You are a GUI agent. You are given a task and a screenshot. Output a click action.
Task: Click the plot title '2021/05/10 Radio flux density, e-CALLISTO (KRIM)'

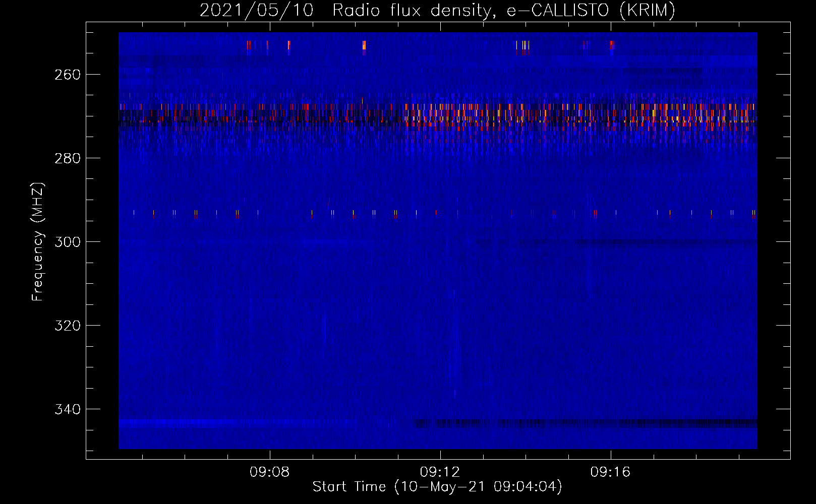tap(437, 11)
